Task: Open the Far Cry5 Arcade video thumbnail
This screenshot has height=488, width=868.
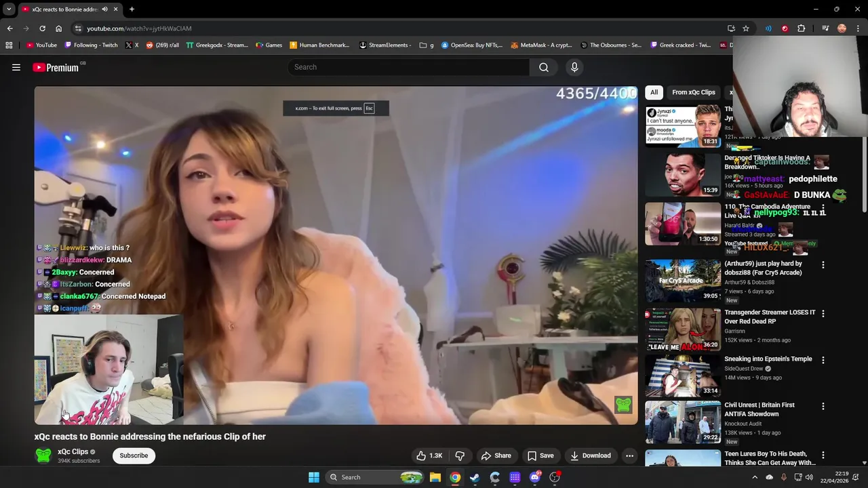Action: [683, 281]
